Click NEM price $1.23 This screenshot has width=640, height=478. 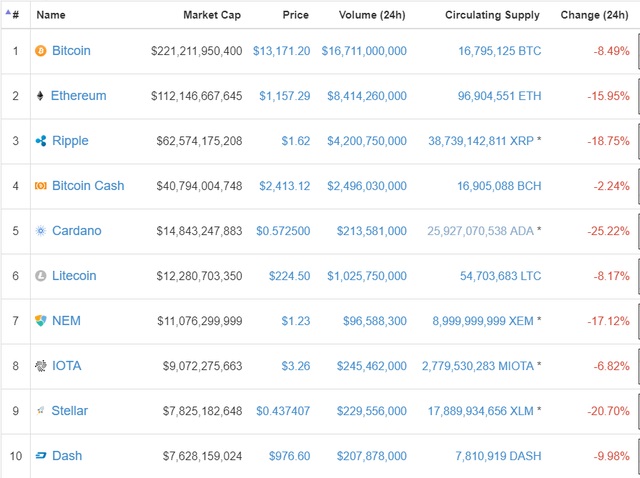[x=296, y=321]
